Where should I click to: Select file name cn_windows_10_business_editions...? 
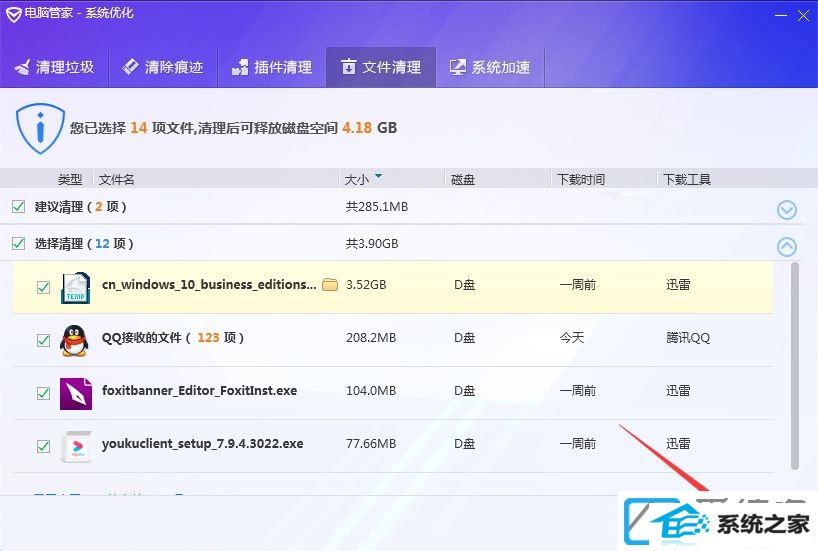tap(209, 285)
